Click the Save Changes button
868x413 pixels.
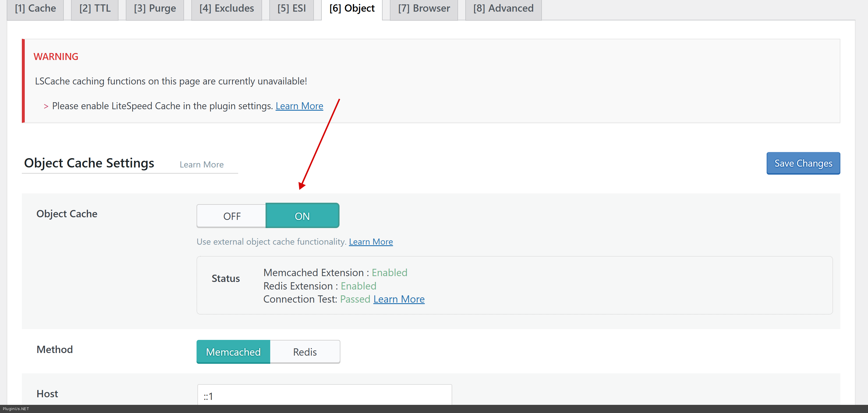(x=803, y=163)
